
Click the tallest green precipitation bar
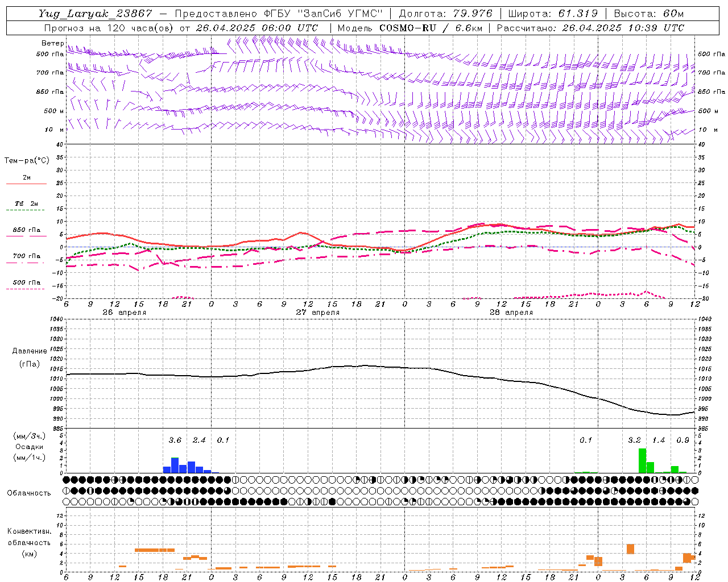click(642, 461)
